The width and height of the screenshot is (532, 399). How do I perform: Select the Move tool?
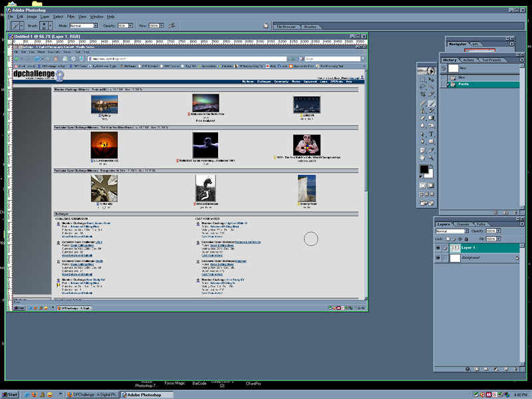(431, 78)
